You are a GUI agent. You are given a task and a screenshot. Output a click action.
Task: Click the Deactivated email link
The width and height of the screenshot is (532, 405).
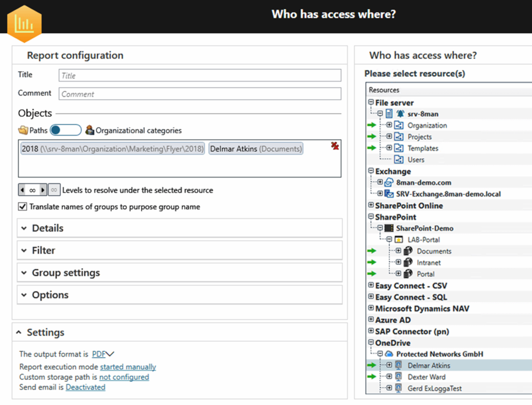86,387
